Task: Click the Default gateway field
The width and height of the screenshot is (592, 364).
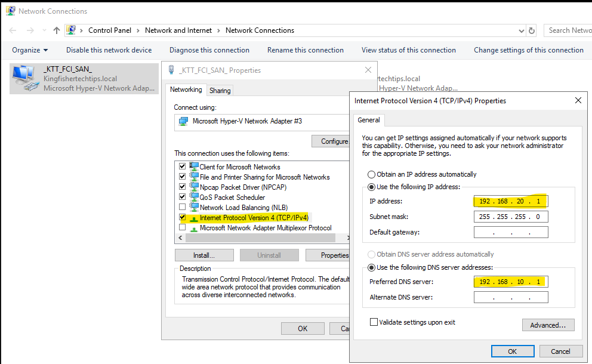Action: 511,232
